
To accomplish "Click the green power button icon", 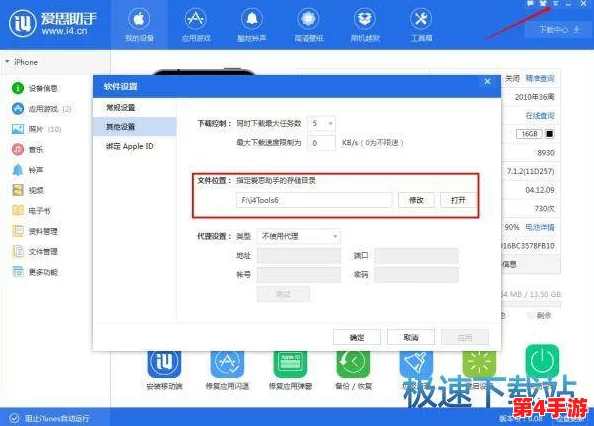I will coord(542,361).
